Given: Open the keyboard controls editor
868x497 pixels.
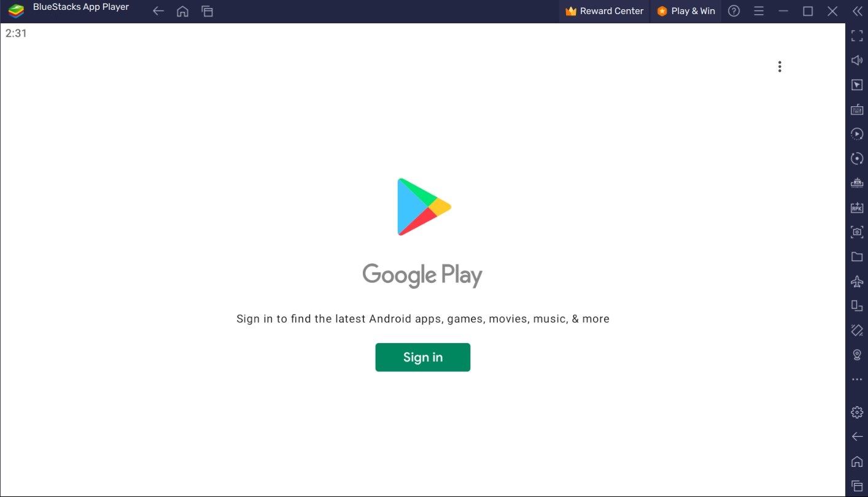Looking at the screenshot, I should pyautogui.click(x=857, y=109).
